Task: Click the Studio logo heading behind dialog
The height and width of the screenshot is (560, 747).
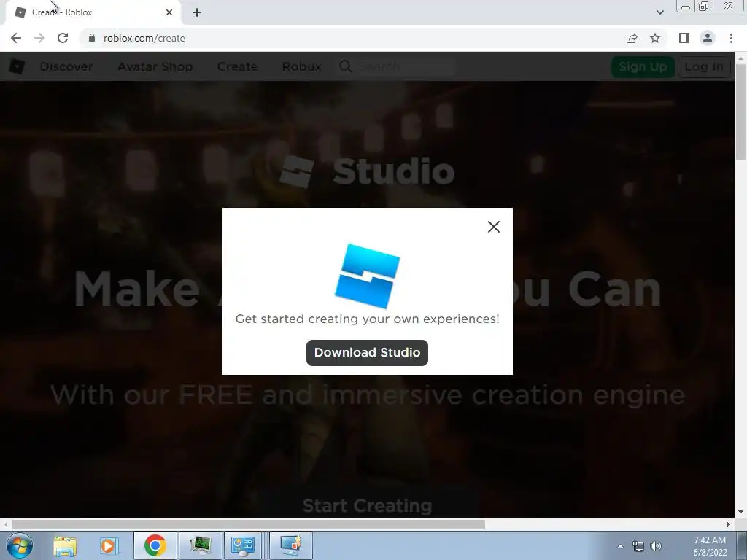Action: [x=367, y=172]
